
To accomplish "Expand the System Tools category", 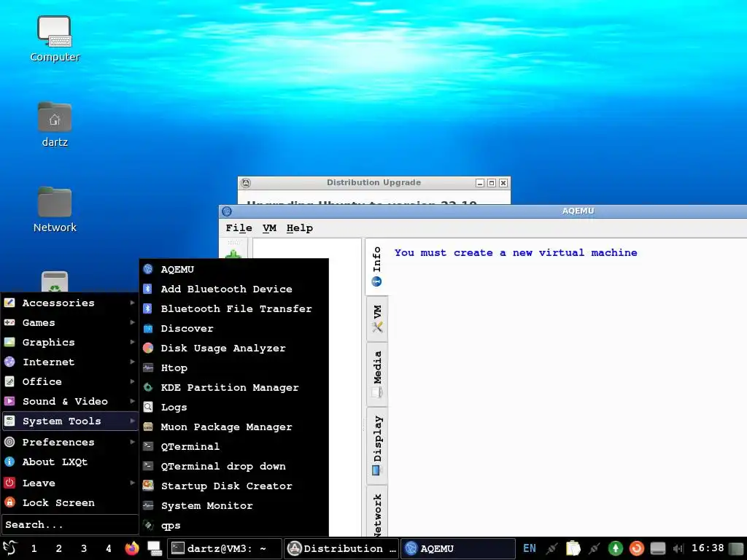I will pos(69,421).
